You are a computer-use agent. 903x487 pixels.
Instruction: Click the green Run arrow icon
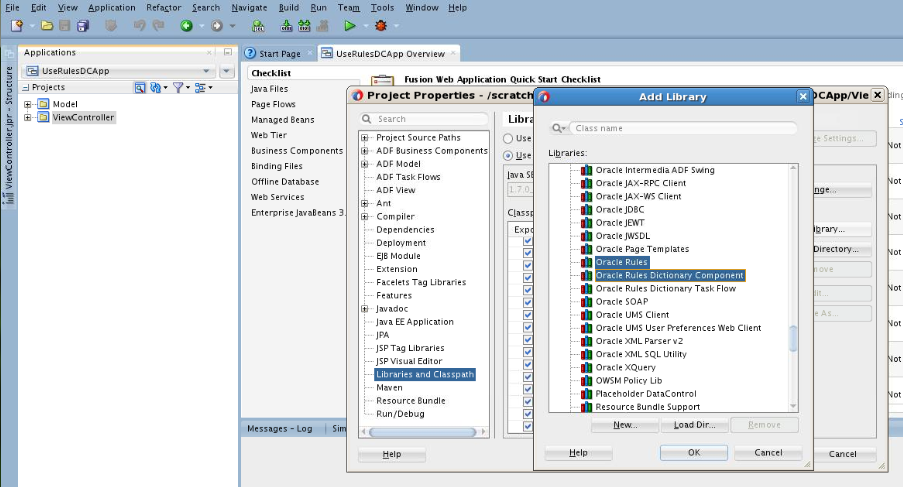click(x=349, y=25)
